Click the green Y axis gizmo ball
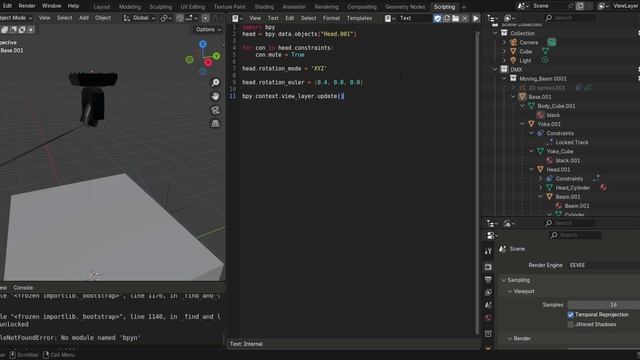Image resolution: width=640 pixels, height=360 pixels. (x=216, y=56)
